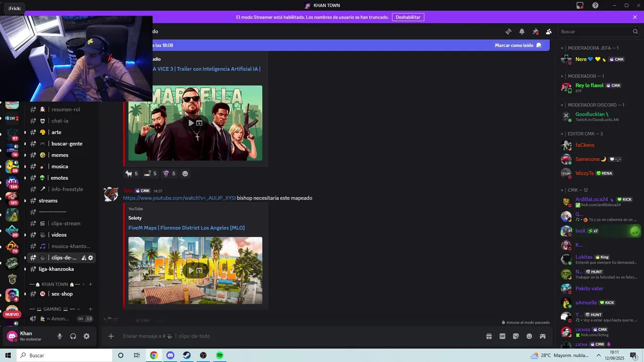Open the Discord inbox icon in title bar

click(x=580, y=6)
